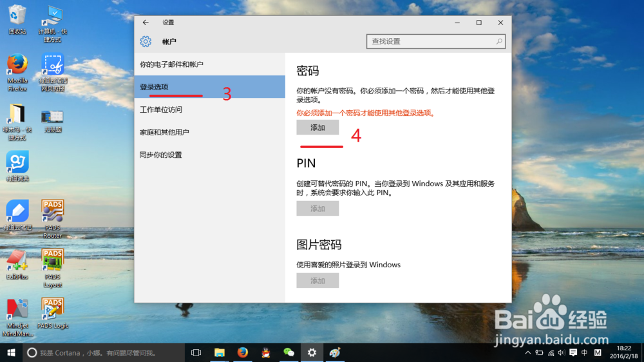Open the PADS Logic desktop icon
The height and width of the screenshot is (362, 644).
(x=53, y=313)
